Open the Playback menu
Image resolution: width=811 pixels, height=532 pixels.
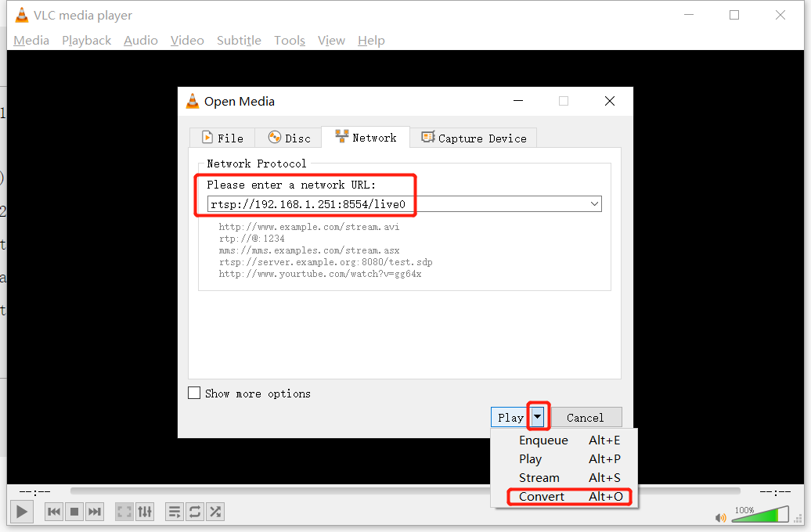(86, 41)
